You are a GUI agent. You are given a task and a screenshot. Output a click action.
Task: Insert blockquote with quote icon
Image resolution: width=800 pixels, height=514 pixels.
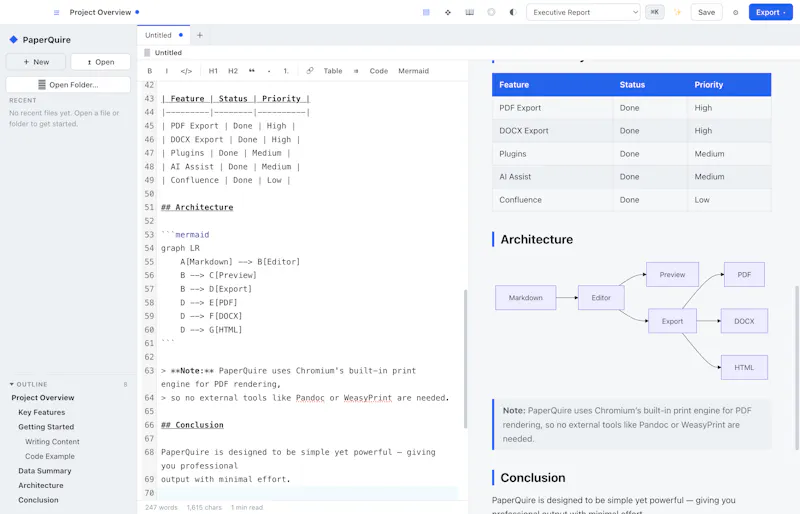click(252, 71)
